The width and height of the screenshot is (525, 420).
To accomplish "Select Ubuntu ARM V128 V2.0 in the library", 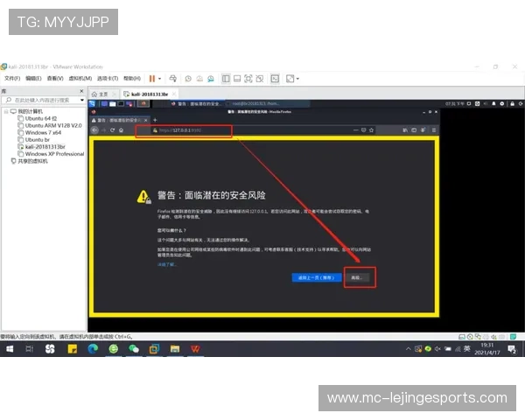I will point(50,126).
